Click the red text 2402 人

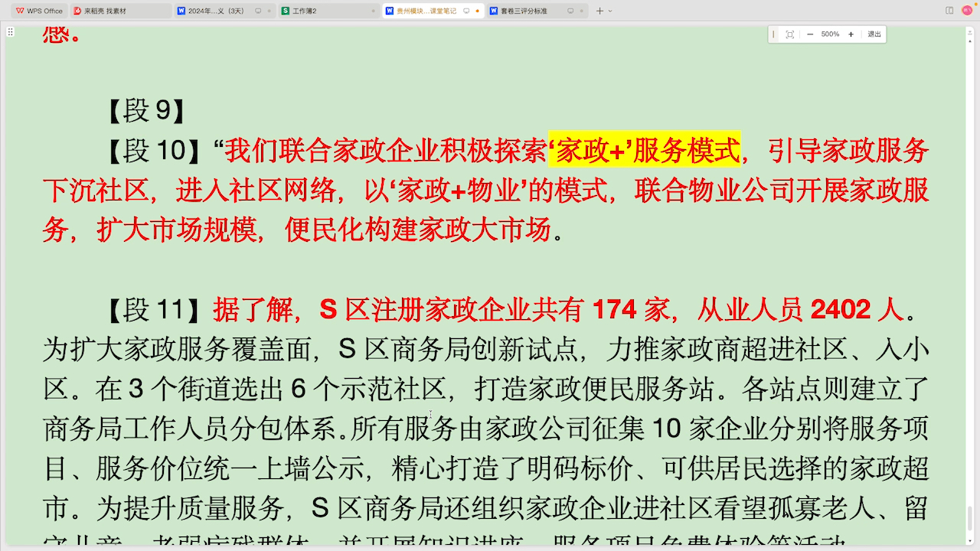857,310
